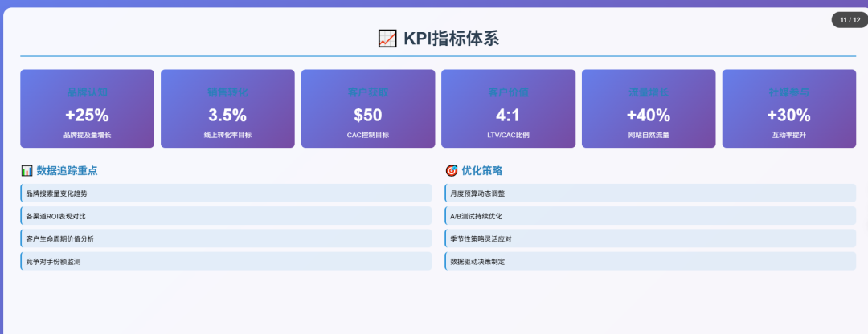
Task: Click the +30% value
Action: click(789, 115)
